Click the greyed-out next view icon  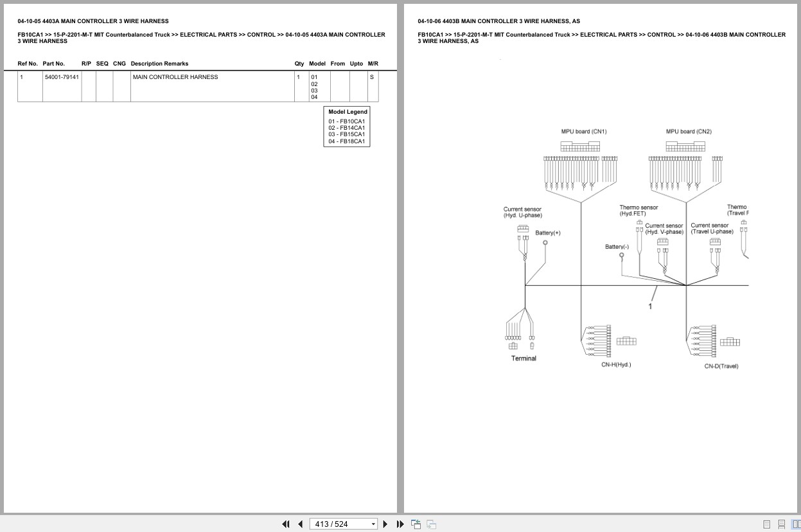click(431, 524)
